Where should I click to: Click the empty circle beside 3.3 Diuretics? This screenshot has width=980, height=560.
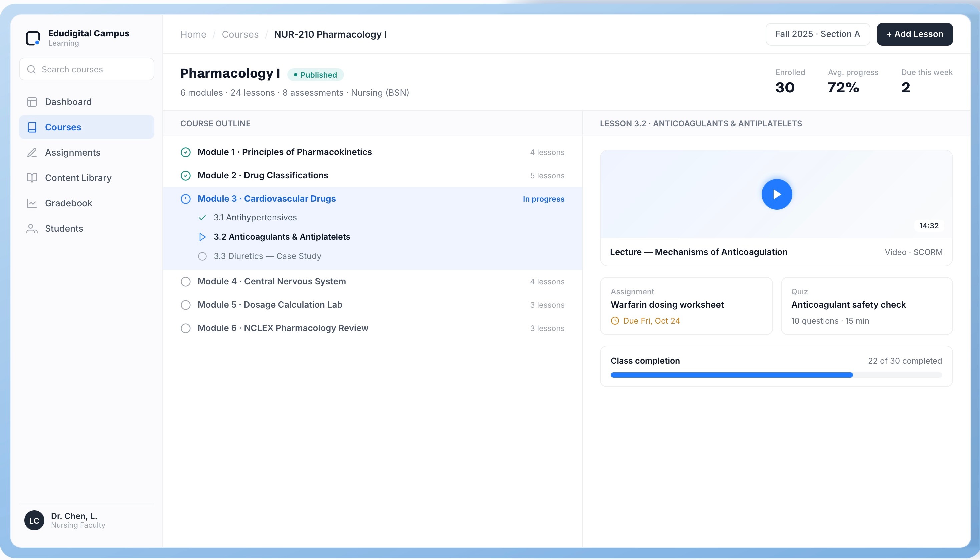202,257
